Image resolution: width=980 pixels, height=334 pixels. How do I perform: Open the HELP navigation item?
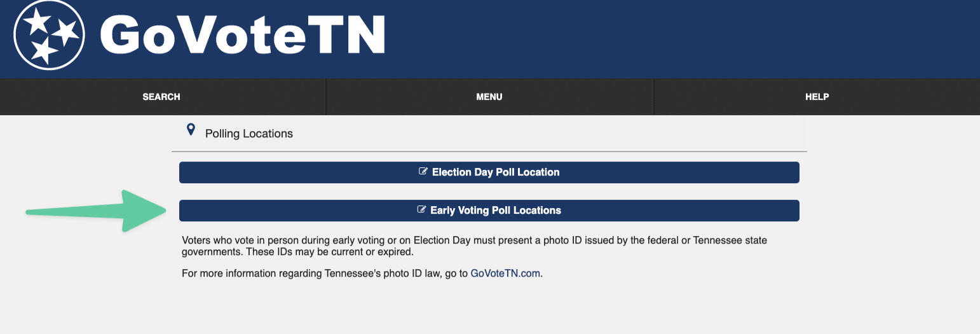[817, 97]
